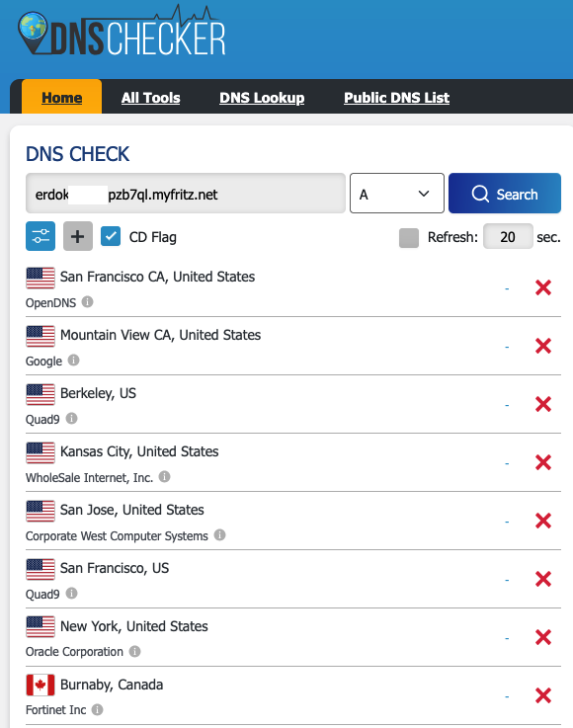Click info icon beside WholeSale Internet, Inc.
The image size is (573, 728).
click(x=164, y=477)
